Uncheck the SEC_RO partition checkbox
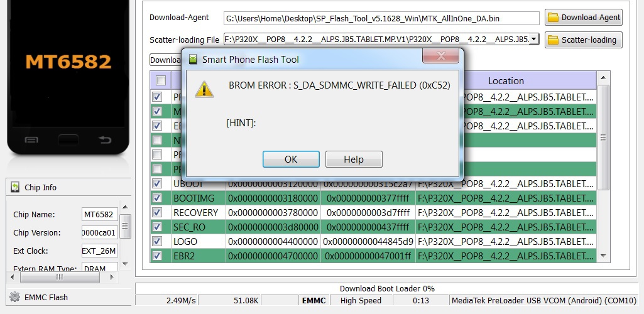Viewport: 644px width, 314px height. (x=157, y=227)
